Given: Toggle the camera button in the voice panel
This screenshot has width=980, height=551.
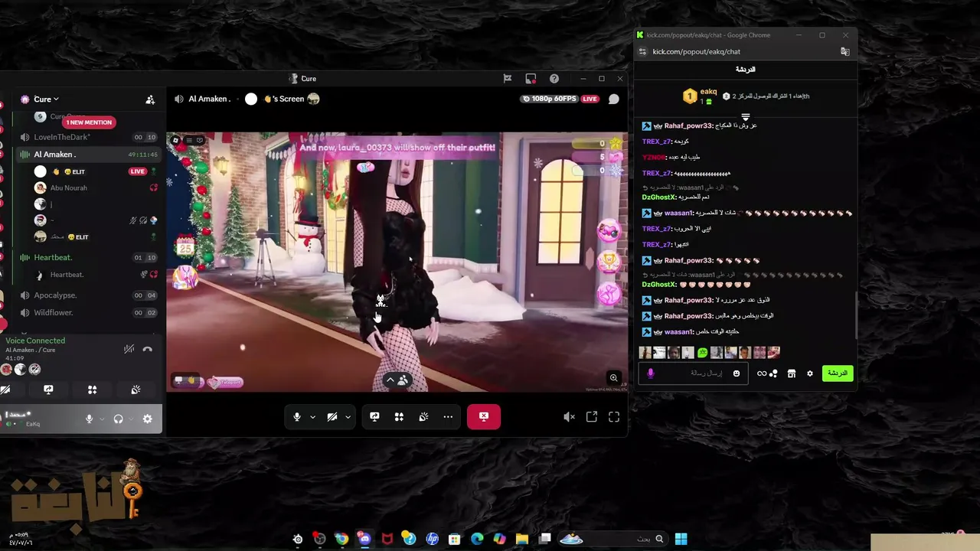Looking at the screenshot, I should (x=5, y=390).
